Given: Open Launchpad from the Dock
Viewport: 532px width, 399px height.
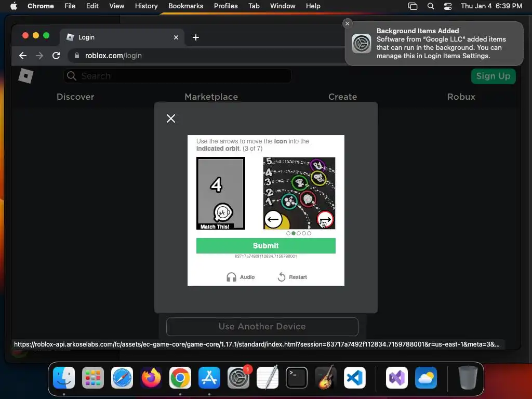Looking at the screenshot, I should pyautogui.click(x=93, y=378).
